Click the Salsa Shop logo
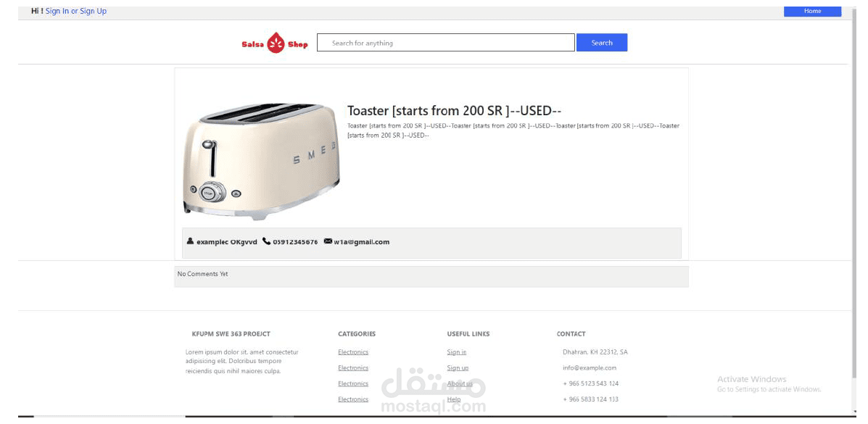 [275, 43]
